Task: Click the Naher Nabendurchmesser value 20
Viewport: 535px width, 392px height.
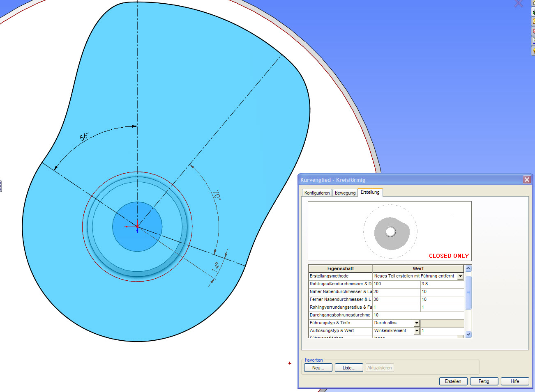Action: pyautogui.click(x=397, y=292)
